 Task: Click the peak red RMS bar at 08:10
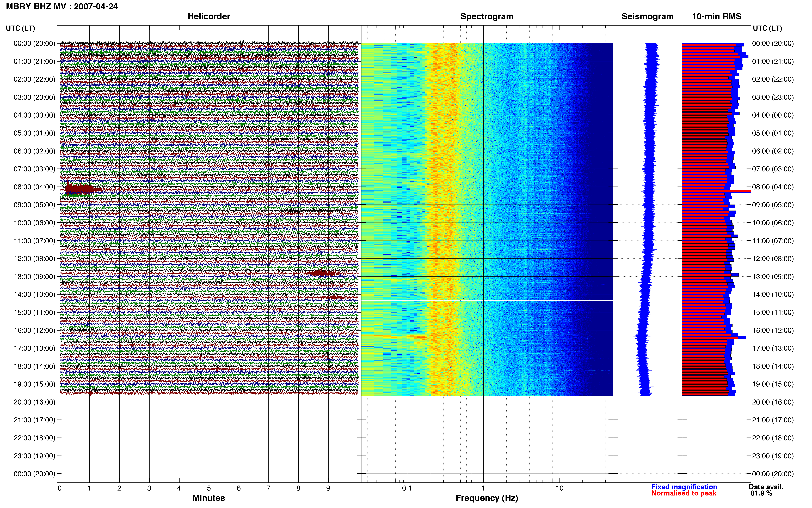716,191
